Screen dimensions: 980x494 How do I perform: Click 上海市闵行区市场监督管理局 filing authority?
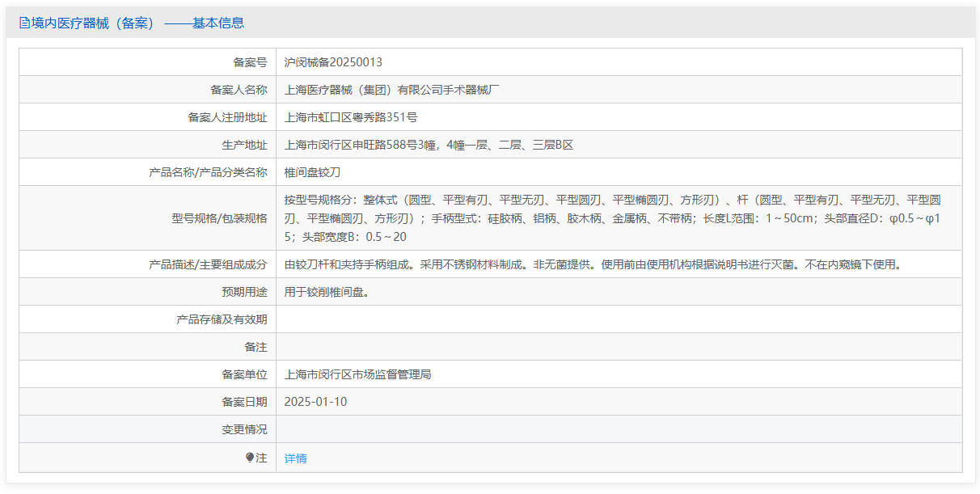[357, 374]
